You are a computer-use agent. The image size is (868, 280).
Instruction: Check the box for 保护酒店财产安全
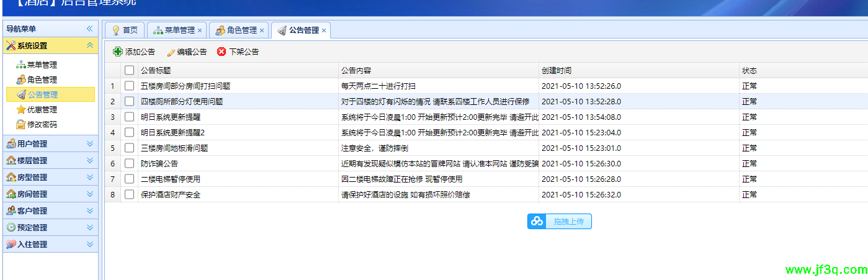coord(129,194)
